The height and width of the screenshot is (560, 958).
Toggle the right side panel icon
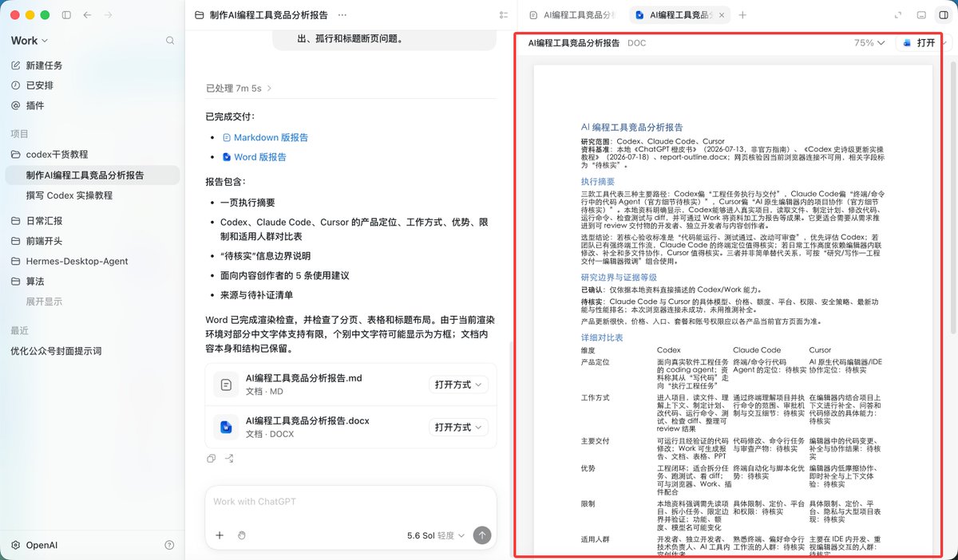(x=943, y=15)
